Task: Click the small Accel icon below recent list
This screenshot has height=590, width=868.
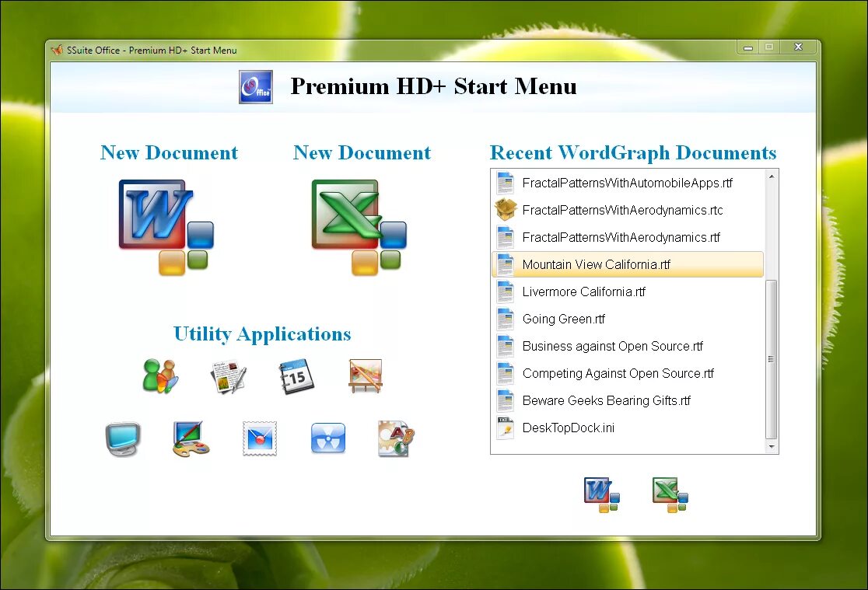Action: (670, 495)
